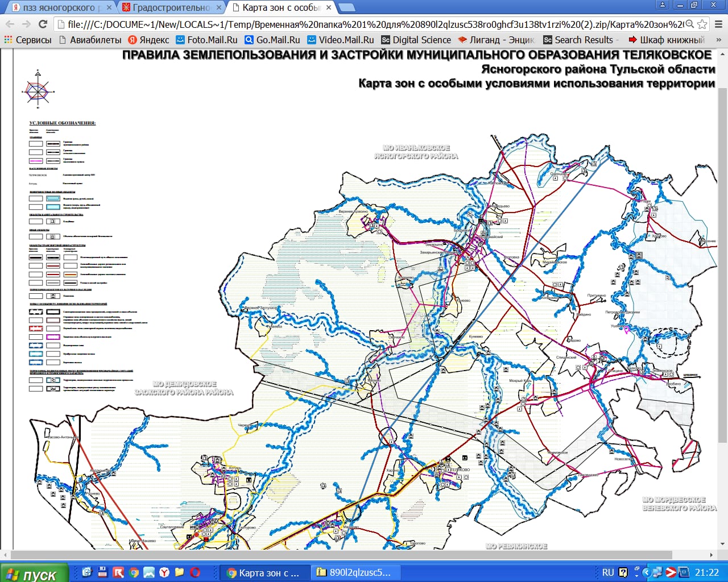Expand the hidden bookmarks chevron
Image resolution: width=728 pixels, height=582 pixels.
click(718, 40)
